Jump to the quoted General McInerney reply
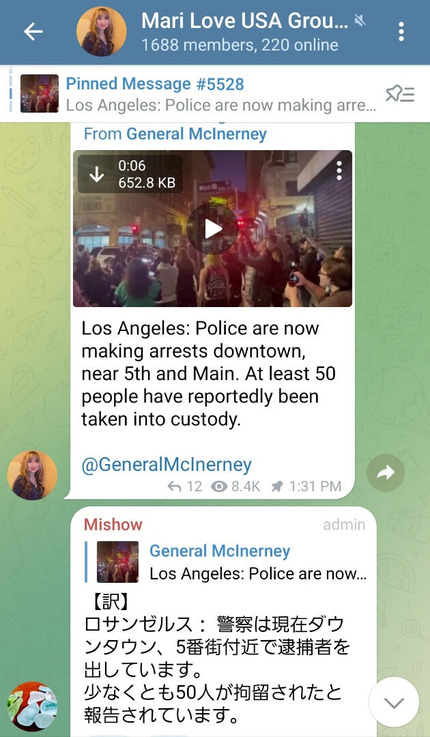The width and height of the screenshot is (430, 737). [x=227, y=562]
